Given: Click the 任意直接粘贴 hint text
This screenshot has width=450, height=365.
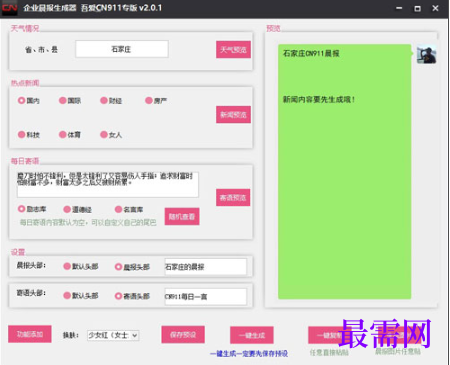Looking at the screenshot, I should pos(329,352).
